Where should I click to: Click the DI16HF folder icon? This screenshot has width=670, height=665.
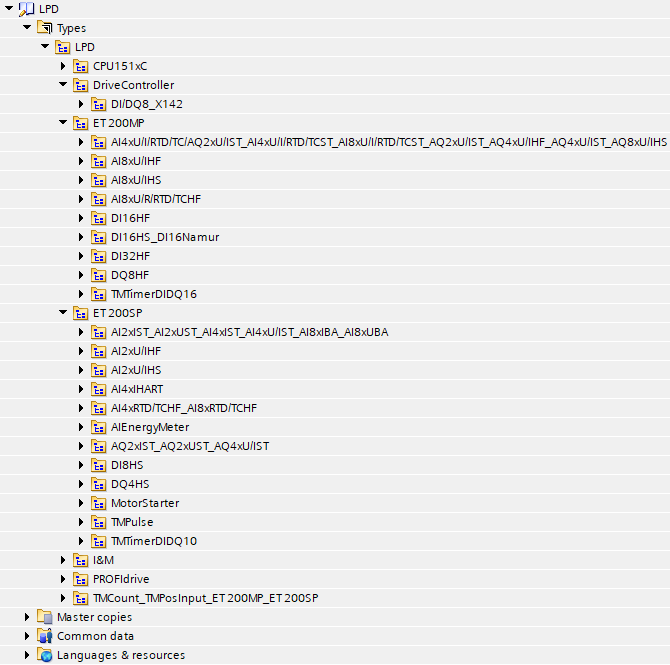pos(99,218)
